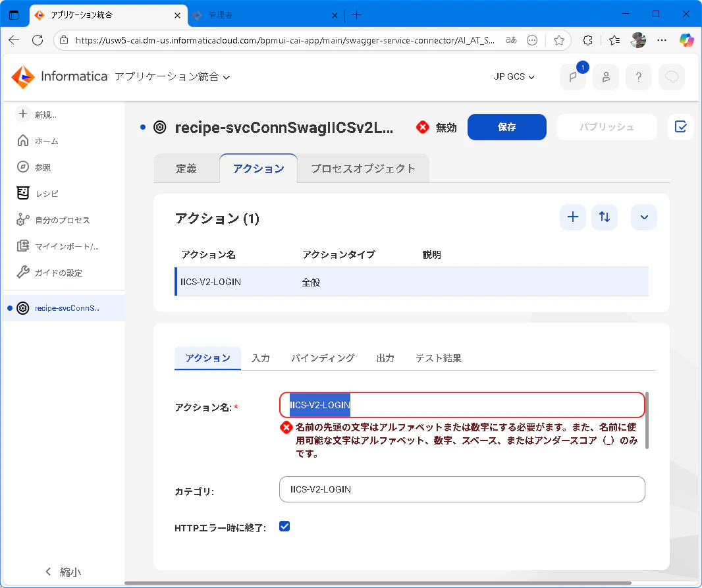
Task: Click the 無効 invalid status indicator
Action: click(437, 128)
